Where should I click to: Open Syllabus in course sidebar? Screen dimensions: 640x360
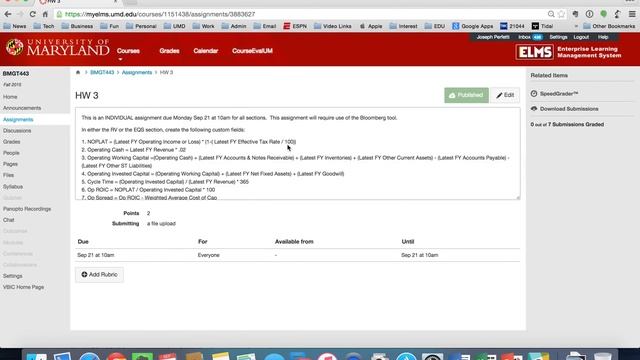click(13, 187)
